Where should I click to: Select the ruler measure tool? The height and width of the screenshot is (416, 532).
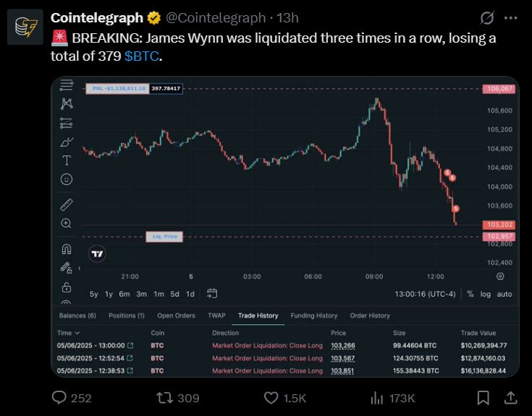67,205
